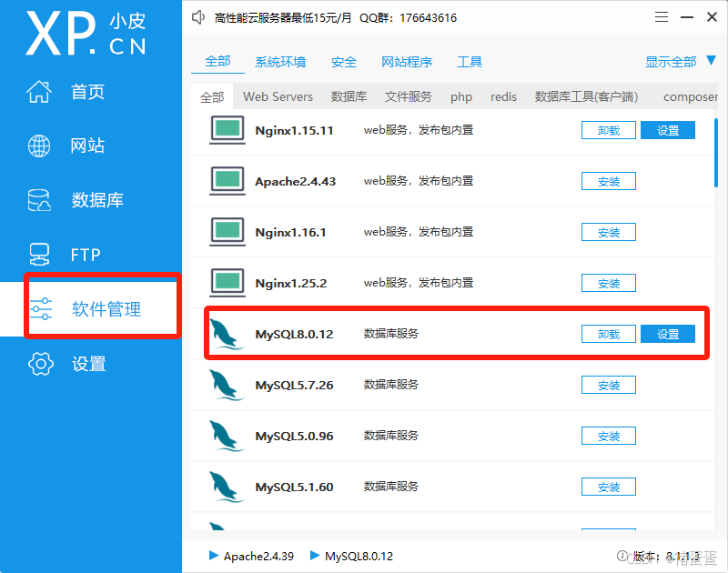Open 网站 in sidebar
728x573 pixels.
click(x=87, y=146)
